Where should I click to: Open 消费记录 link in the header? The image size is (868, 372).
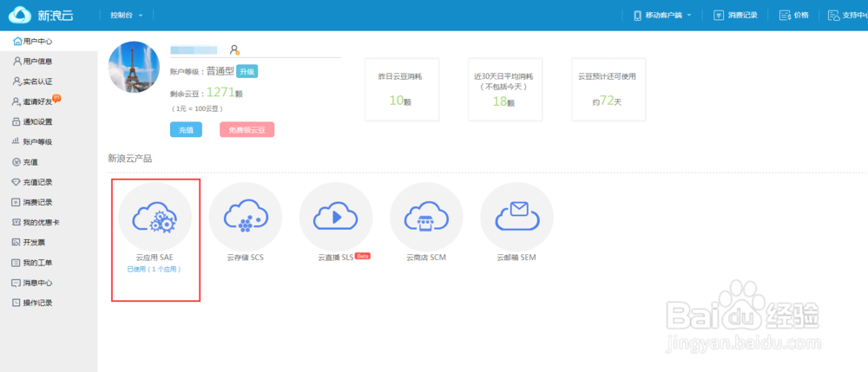[x=742, y=16]
